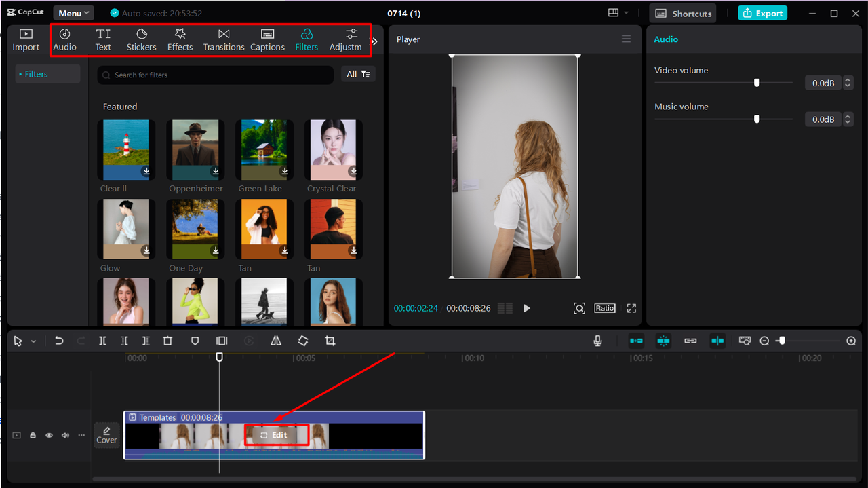Screen dimensions: 868x488
Task: Switch to the Transitions tab
Action: [224, 39]
